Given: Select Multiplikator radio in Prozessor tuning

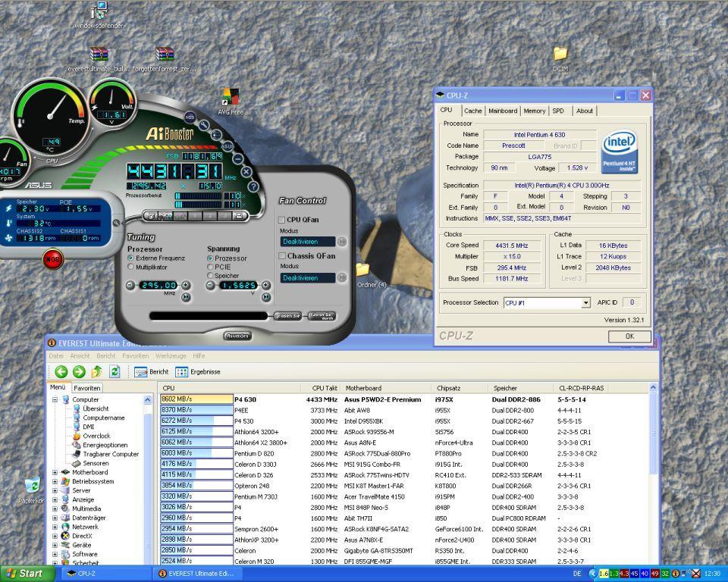Looking at the screenshot, I should (130, 267).
